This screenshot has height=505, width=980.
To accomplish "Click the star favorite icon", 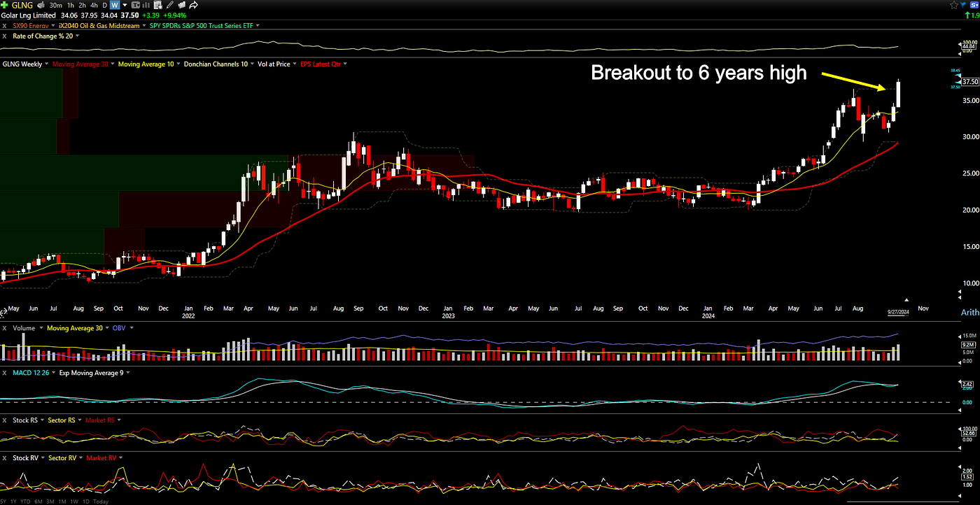I will 954,5.
